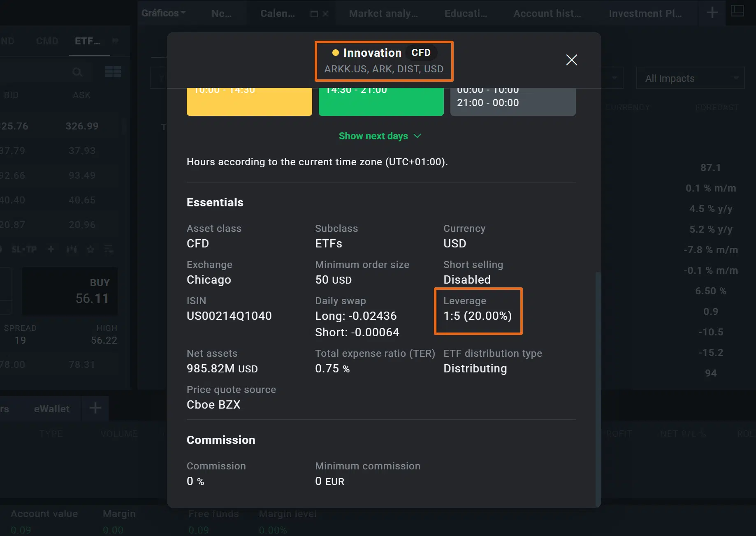
Task: Click the Leverage value 1:5 (20.00%)
Action: [478, 316]
